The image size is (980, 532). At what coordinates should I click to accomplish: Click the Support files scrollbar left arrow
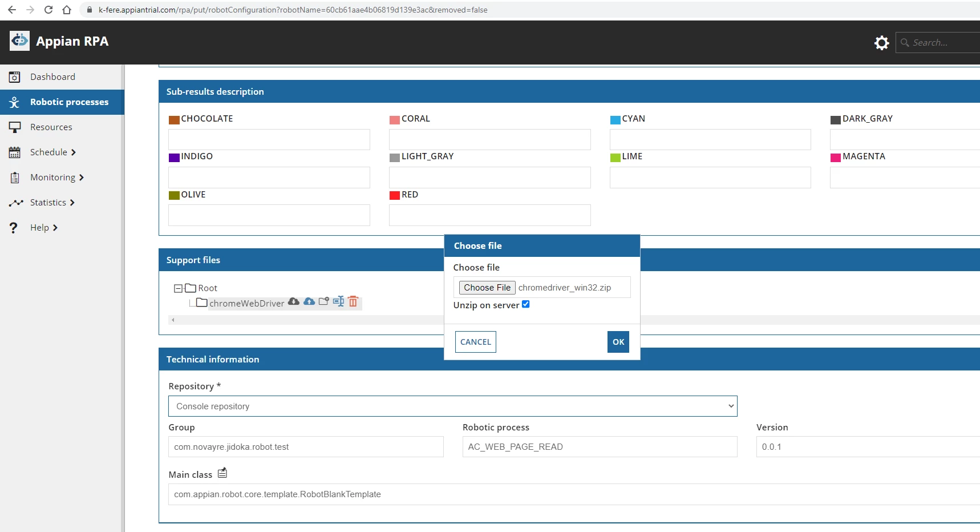pos(173,320)
